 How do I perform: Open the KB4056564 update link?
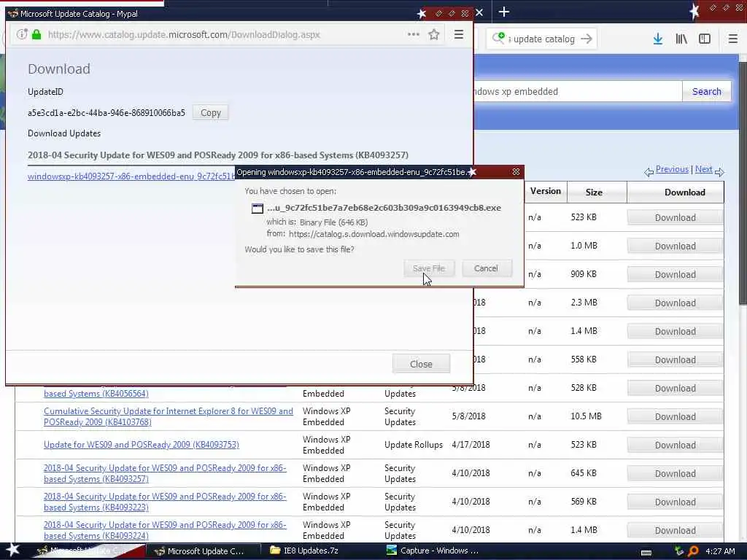[96, 394]
